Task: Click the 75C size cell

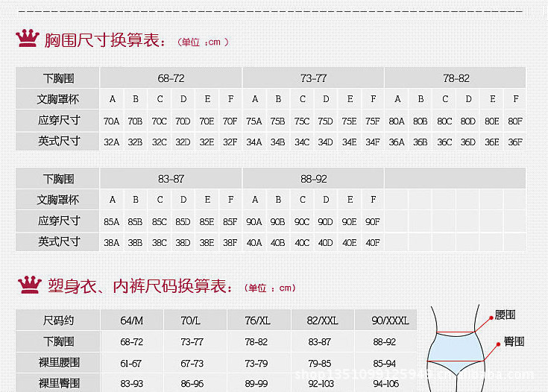Action: coord(302,121)
